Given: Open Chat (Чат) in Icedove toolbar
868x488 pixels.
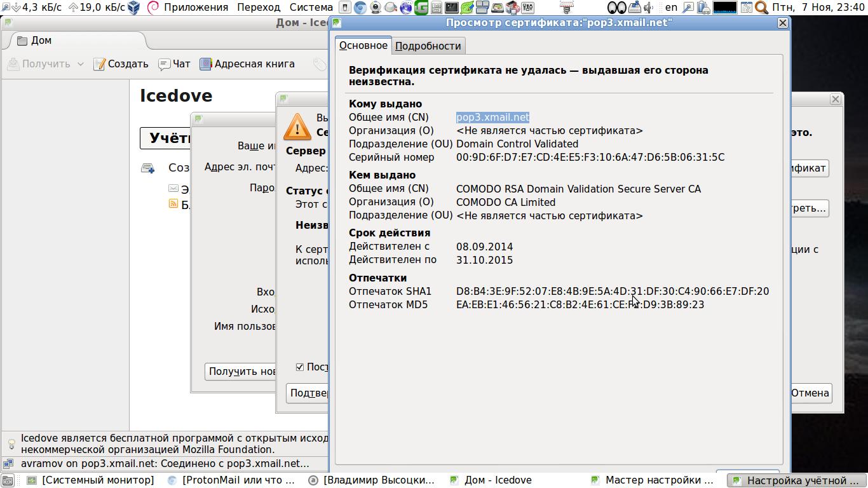Looking at the screenshot, I should click(174, 64).
